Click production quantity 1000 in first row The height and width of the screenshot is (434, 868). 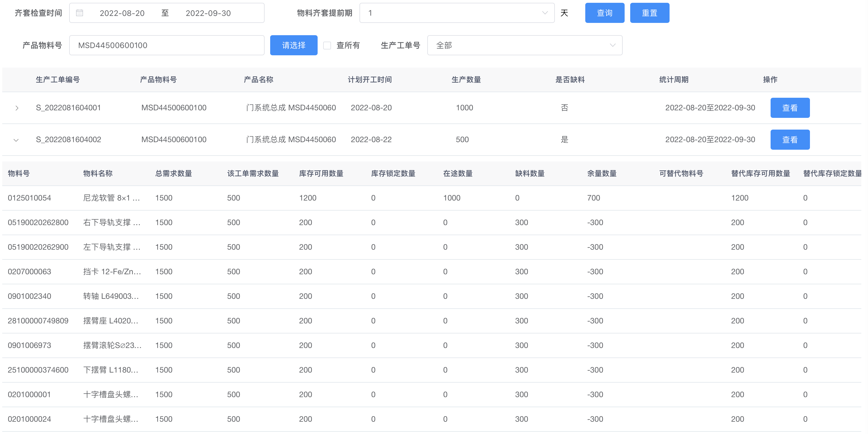[464, 108]
